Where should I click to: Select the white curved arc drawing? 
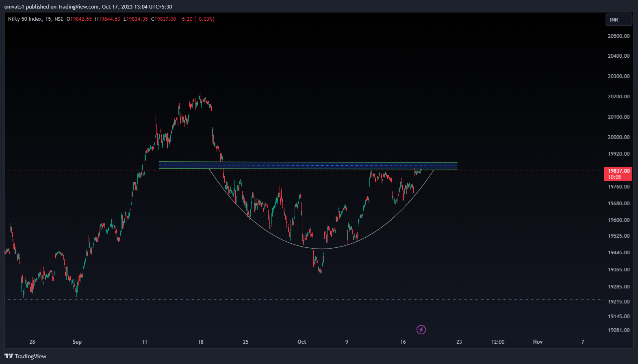click(x=321, y=249)
